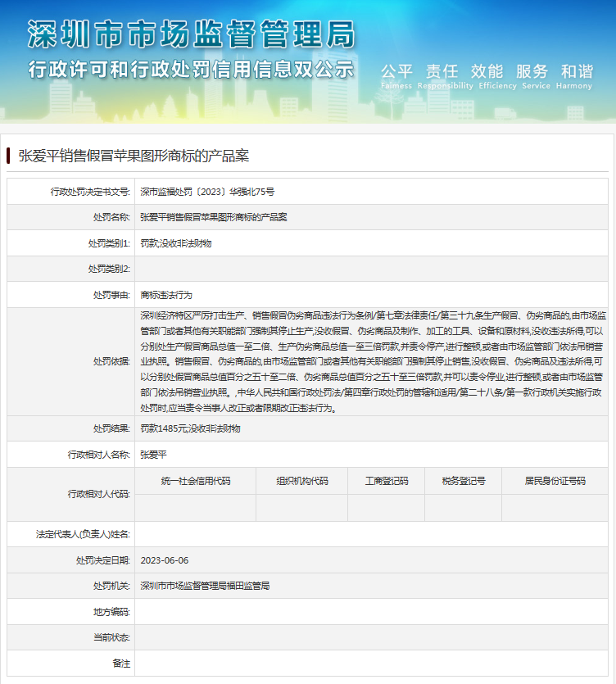Screen dimensions: 616x684
Task: Click the 服务 Service slogan text
Action: point(536,76)
